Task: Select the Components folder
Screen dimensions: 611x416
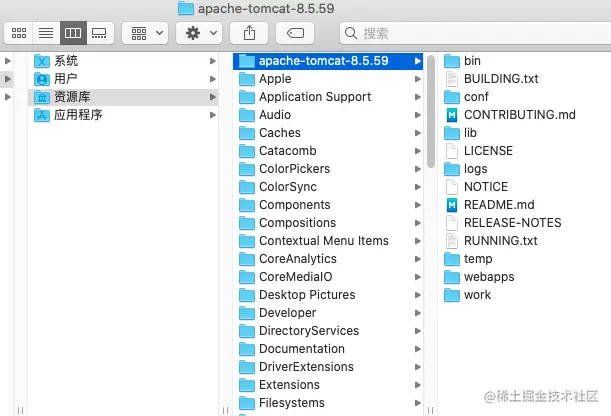Action: click(x=328, y=205)
